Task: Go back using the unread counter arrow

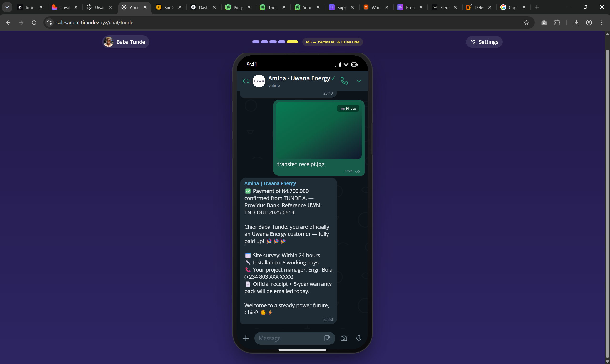Action: pyautogui.click(x=246, y=81)
